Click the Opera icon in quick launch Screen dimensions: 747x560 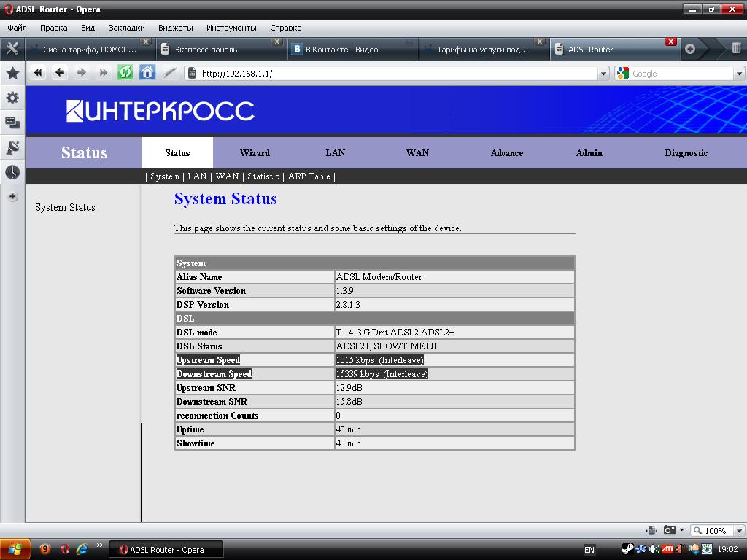tap(65, 548)
